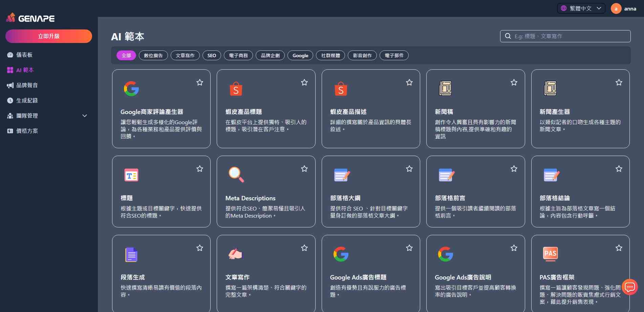Click the PAS icon on PAS廣告框架

point(550,254)
